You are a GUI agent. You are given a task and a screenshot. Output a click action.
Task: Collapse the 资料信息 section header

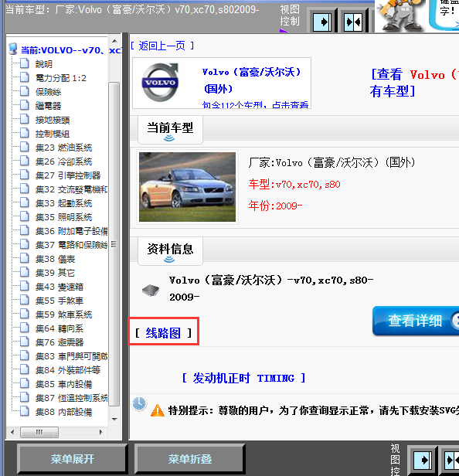click(170, 251)
